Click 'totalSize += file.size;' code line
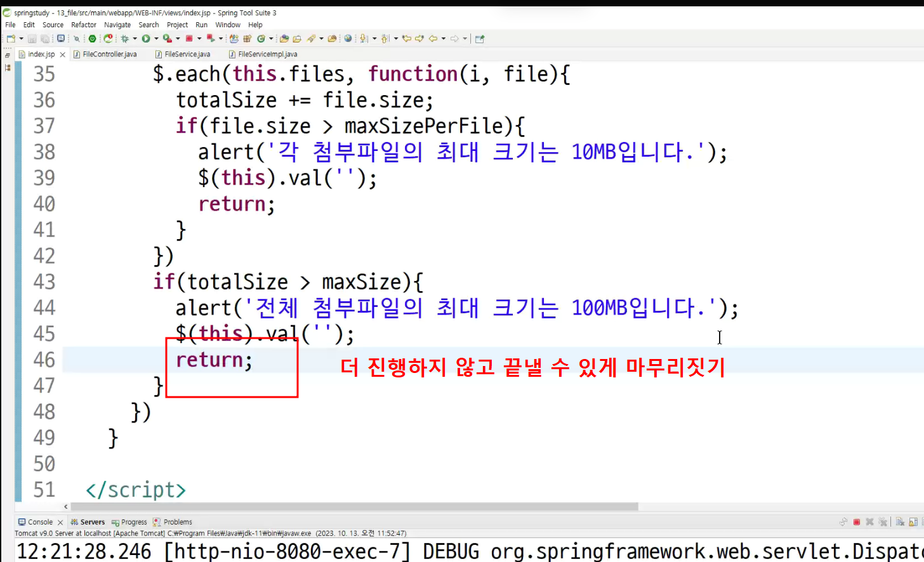This screenshot has height=562, width=924. pos(305,100)
